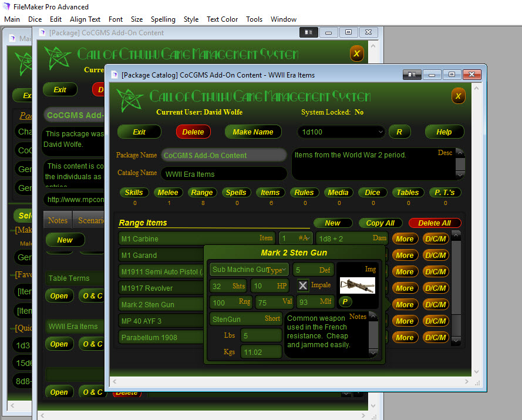Switch to the Media tab
Screen dimensions: 522x420
point(338,193)
